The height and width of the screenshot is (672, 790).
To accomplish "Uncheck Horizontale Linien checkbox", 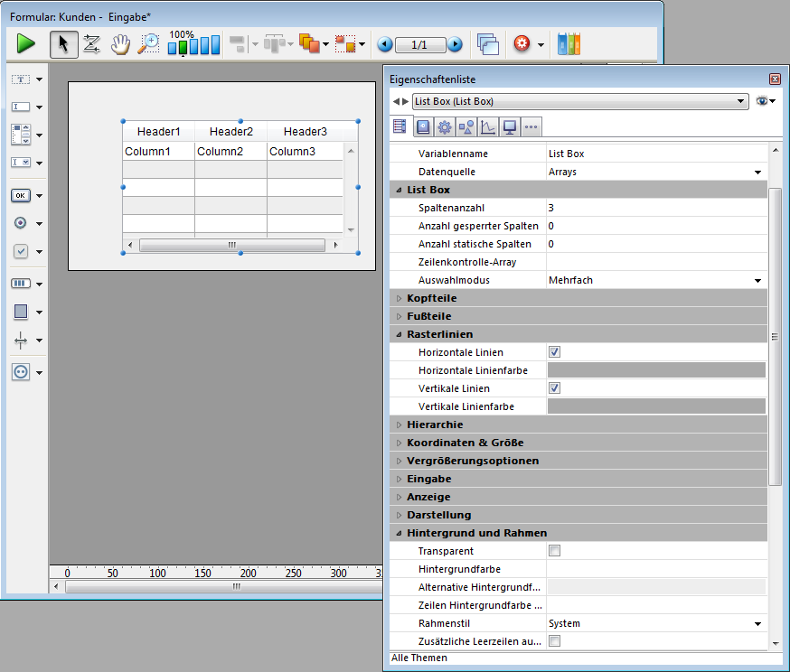I will point(555,352).
